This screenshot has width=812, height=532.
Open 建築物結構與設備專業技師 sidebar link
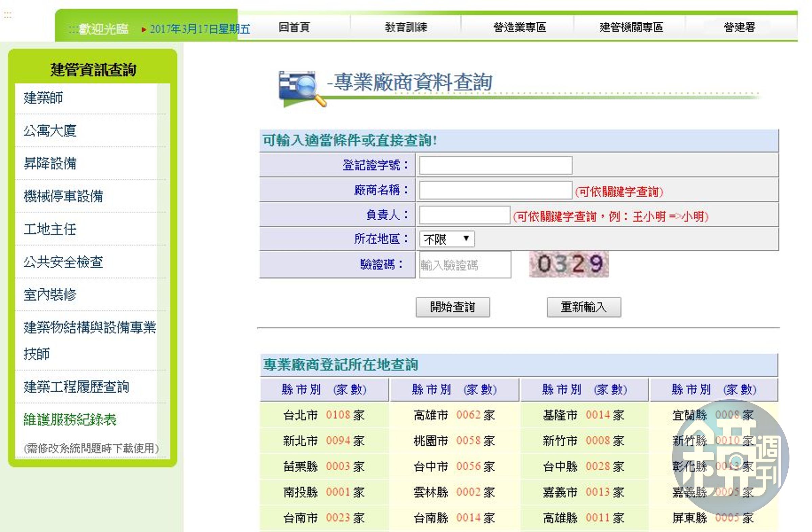coord(89,340)
